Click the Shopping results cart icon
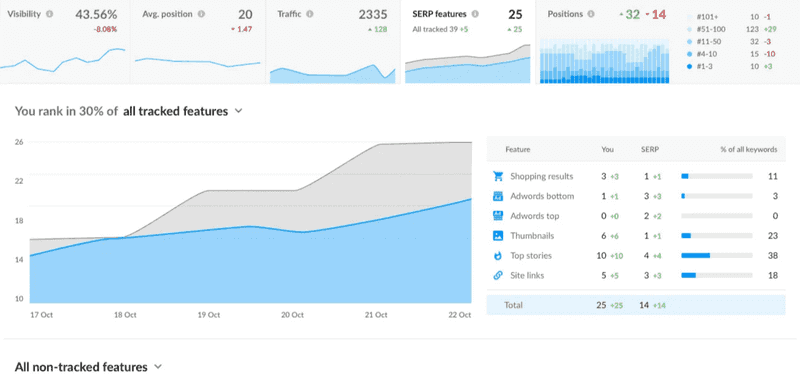Screen dimensions: 800x375 click(498, 177)
